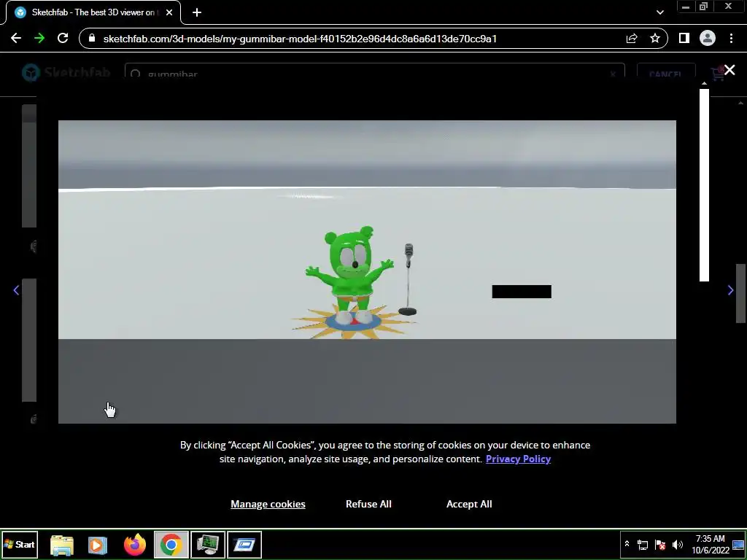This screenshot has height=560, width=747.
Task: Bookmark this page with the star icon
Action: (655, 38)
